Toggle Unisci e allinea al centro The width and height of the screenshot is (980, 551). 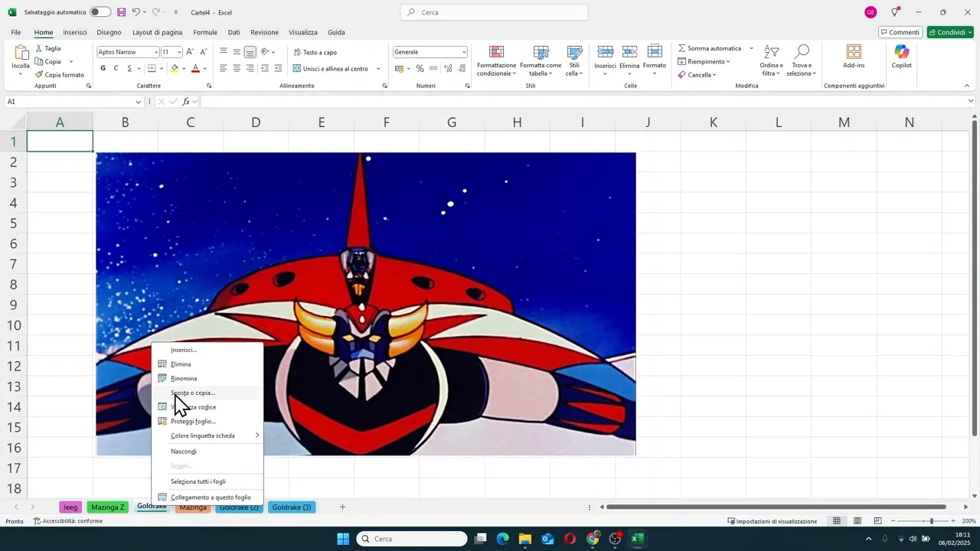330,68
